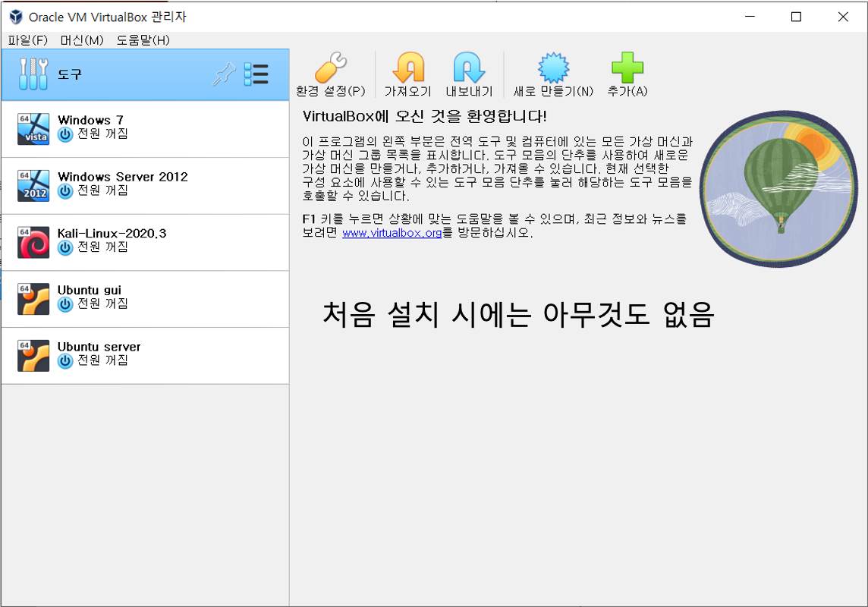Visit the www.virtualbox.org link

(x=392, y=233)
